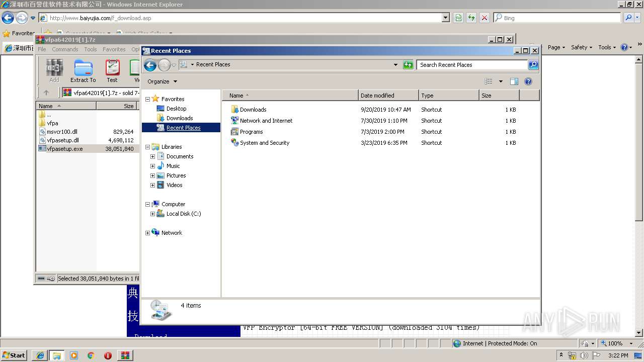
Task: Open Explorer help question mark icon
Action: click(x=528, y=81)
